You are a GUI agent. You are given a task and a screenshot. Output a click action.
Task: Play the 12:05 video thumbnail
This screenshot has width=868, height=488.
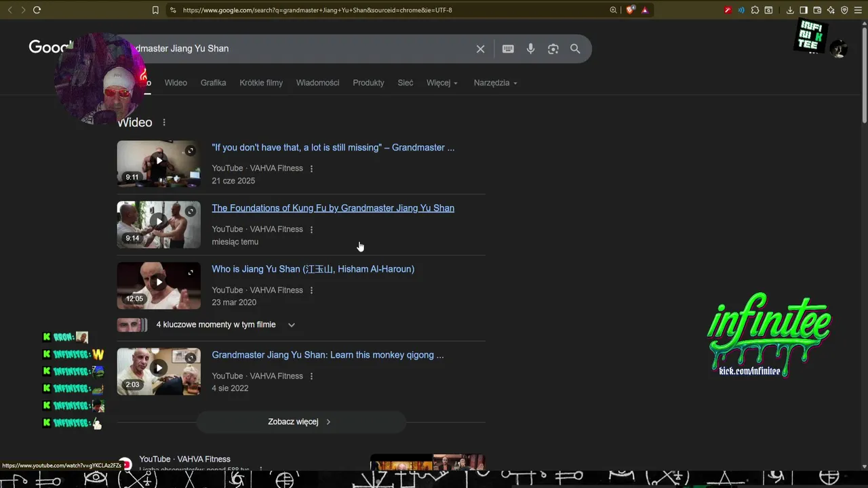159,285
